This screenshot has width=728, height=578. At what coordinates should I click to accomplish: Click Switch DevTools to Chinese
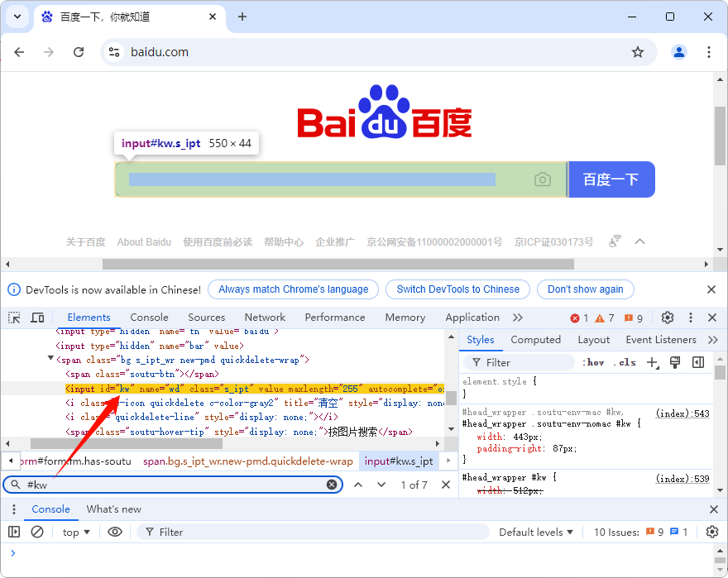click(457, 289)
